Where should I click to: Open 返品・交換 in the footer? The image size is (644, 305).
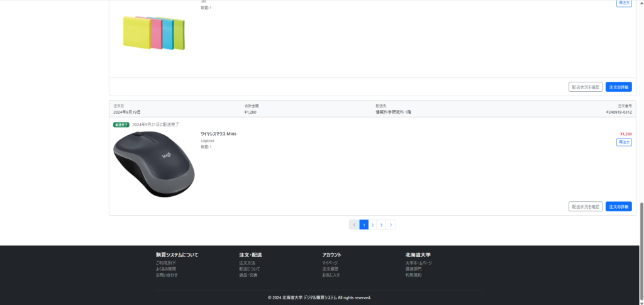[248, 275]
